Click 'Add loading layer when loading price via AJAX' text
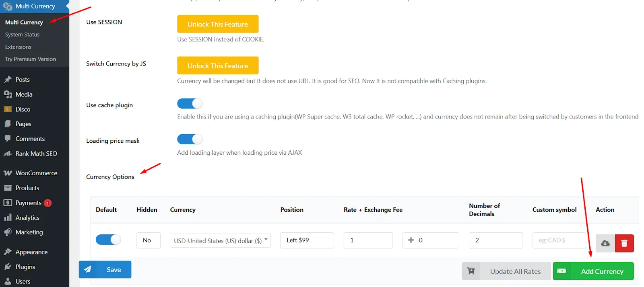The image size is (644, 287). [x=239, y=153]
